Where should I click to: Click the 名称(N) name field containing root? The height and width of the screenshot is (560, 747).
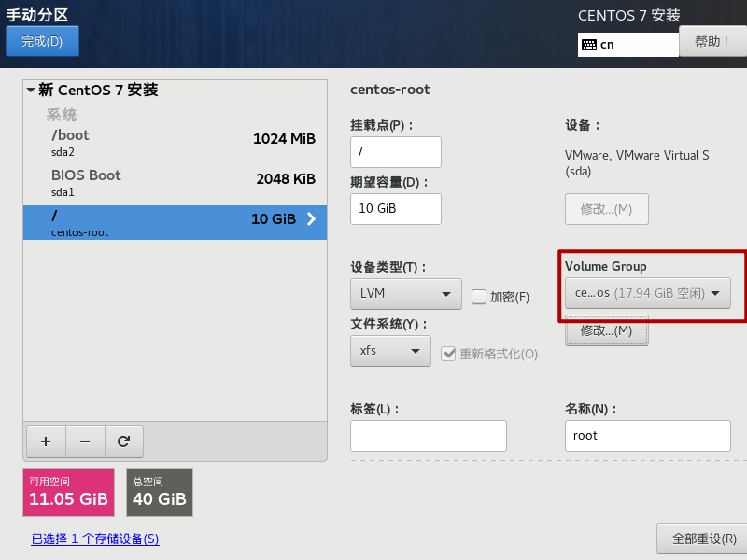(647, 436)
